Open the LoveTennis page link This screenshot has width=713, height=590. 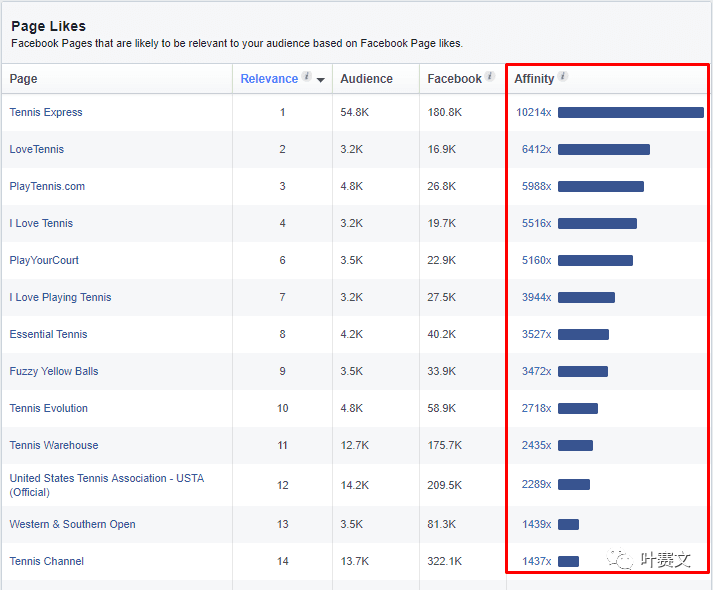37,150
